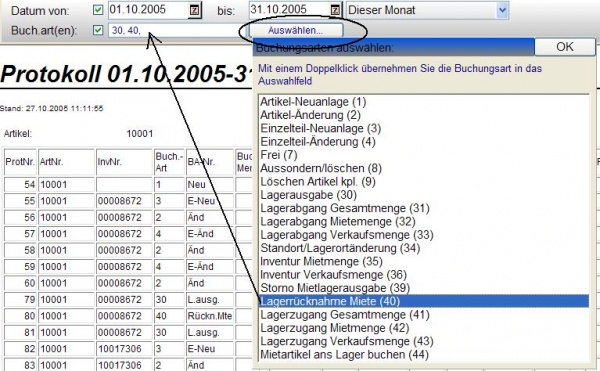The width and height of the screenshot is (600, 371).
Task: Click Buch.-Art value 40 in row 80
Action: 170,316
